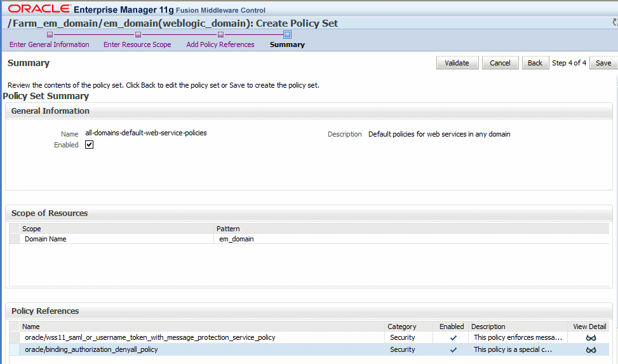
Task: Click Security category of denyall policy
Action: [x=403, y=349]
